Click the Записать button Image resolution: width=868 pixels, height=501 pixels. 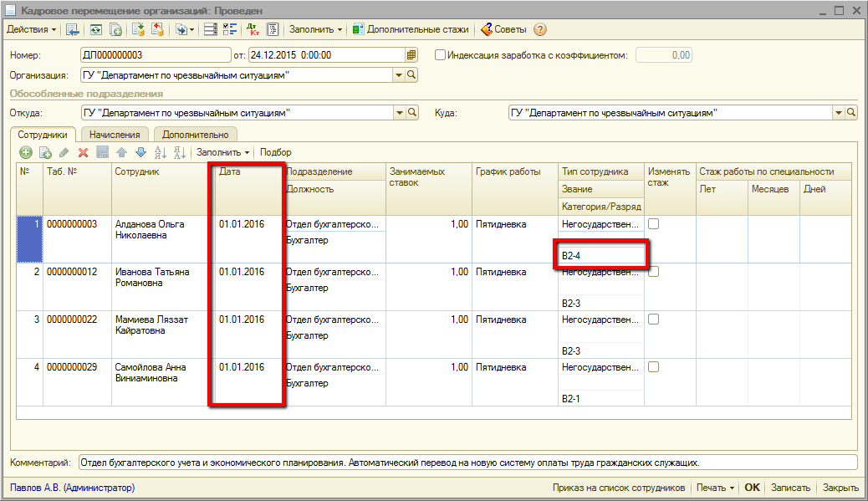(x=790, y=488)
